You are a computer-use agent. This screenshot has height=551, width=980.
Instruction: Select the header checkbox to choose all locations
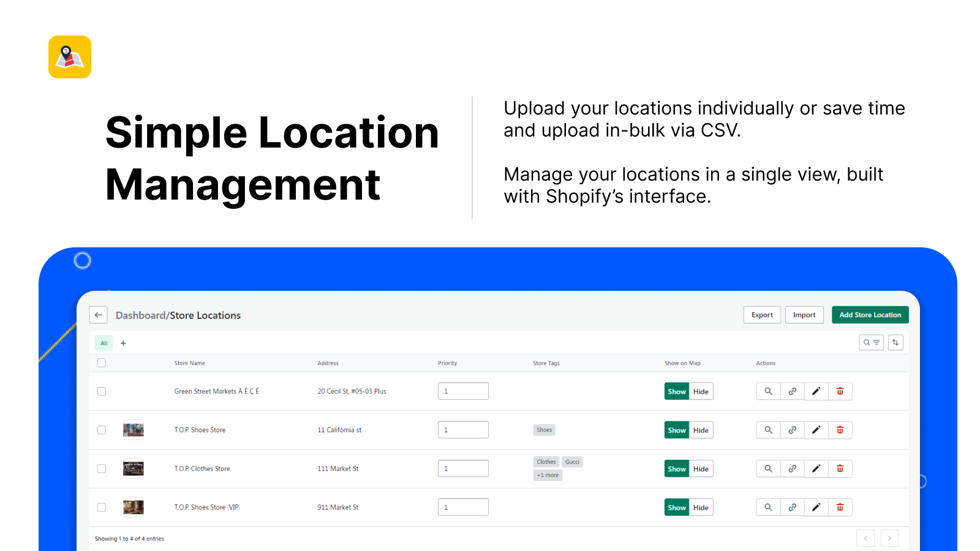102,362
